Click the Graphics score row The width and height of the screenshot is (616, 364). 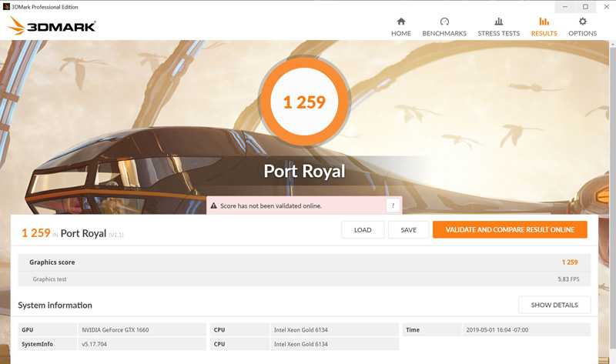(x=304, y=262)
